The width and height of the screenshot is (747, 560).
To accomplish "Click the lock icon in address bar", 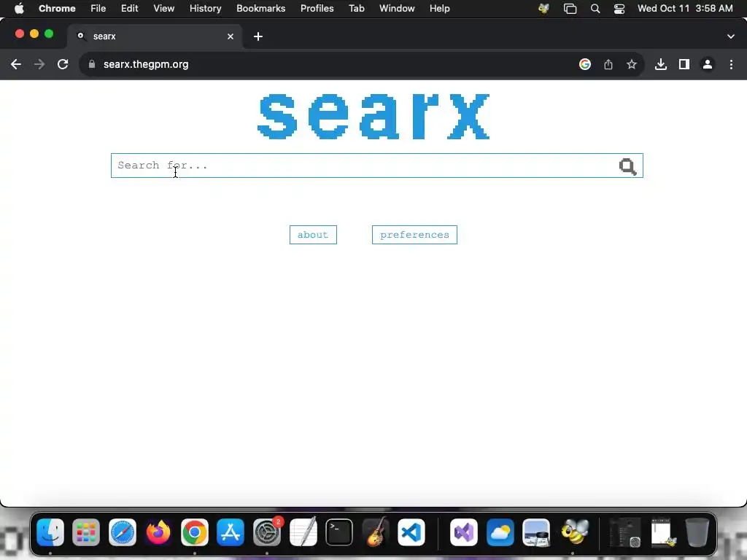I will 92,64.
